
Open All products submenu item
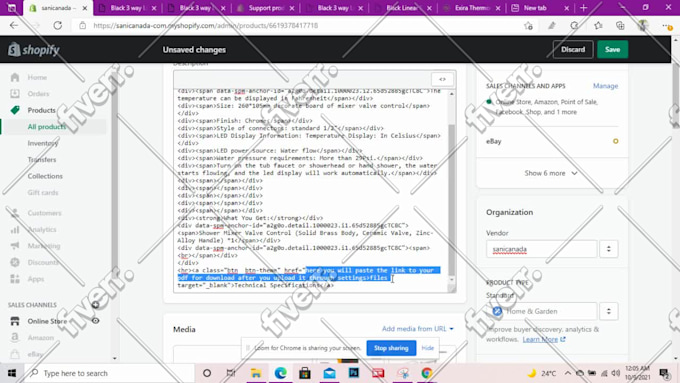46,127
